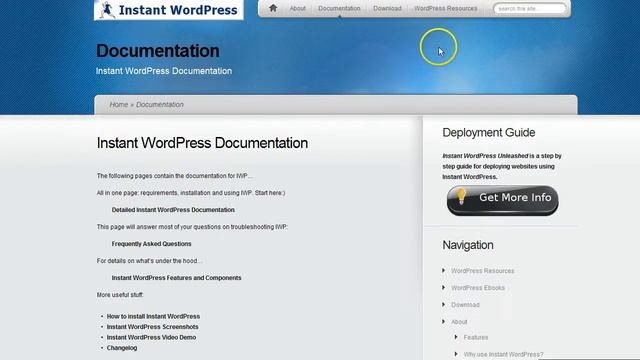This screenshot has height=360, width=640.
Task: Select About in sidebar Navigation
Action: point(459,322)
